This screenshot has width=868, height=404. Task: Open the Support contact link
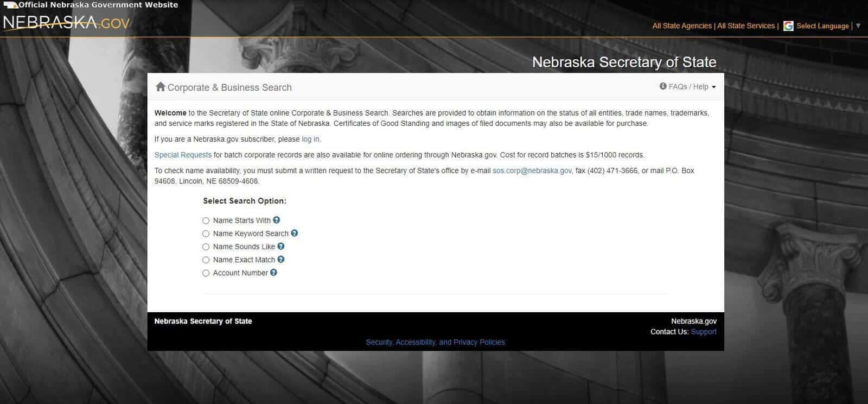704,332
